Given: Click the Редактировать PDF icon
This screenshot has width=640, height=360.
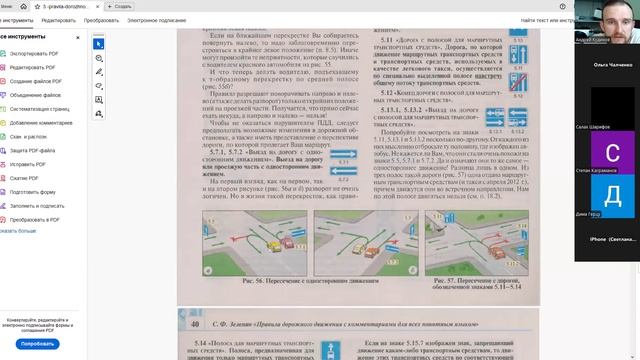Looking at the screenshot, I should pyautogui.click(x=3, y=67).
